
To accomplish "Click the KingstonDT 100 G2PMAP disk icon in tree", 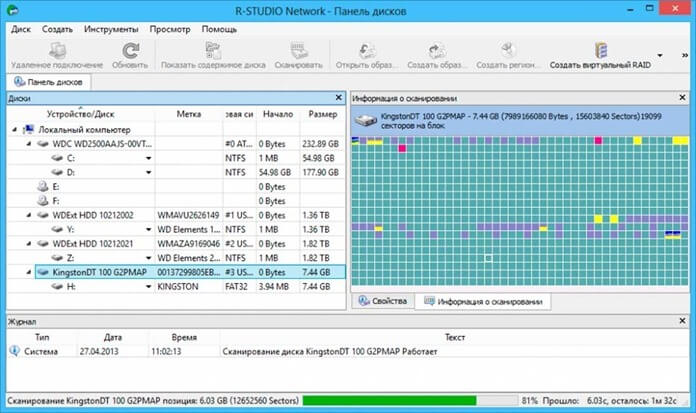I will pyautogui.click(x=43, y=272).
